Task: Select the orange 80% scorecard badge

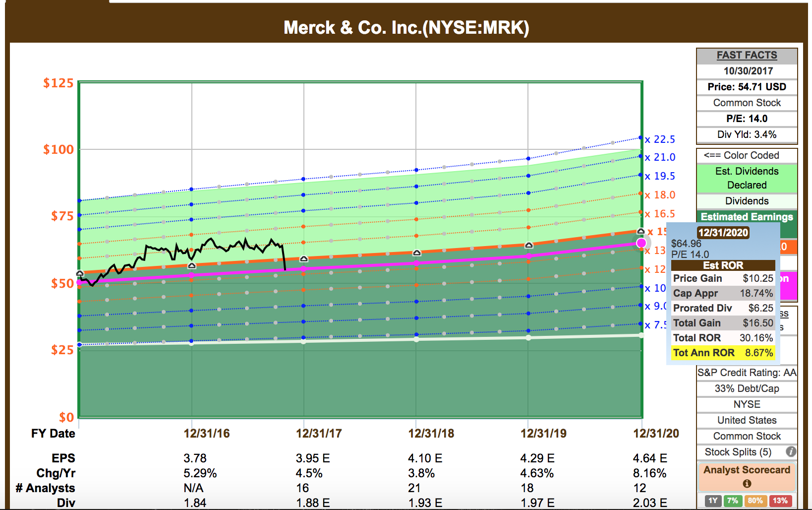Action: click(x=755, y=501)
